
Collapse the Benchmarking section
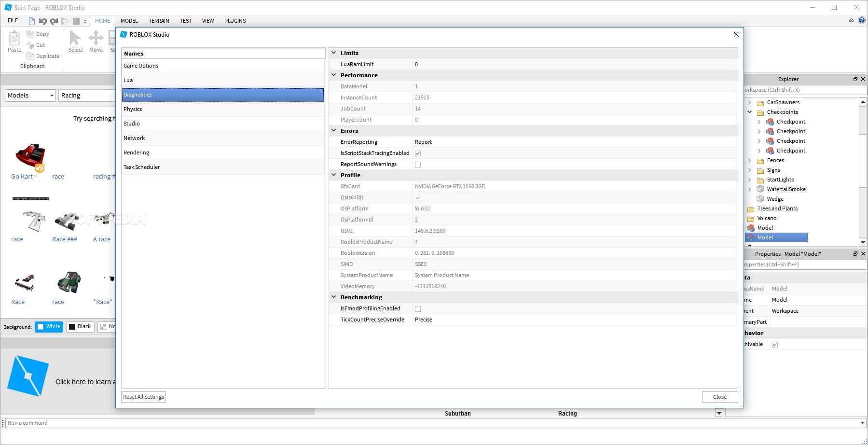point(333,297)
